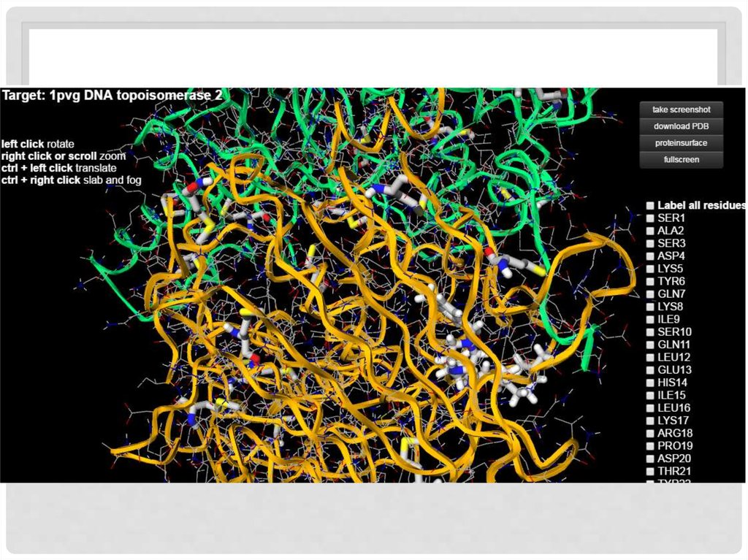748x560 pixels.
Task: Check the LYS5 residue checkbox
Action: pos(650,269)
